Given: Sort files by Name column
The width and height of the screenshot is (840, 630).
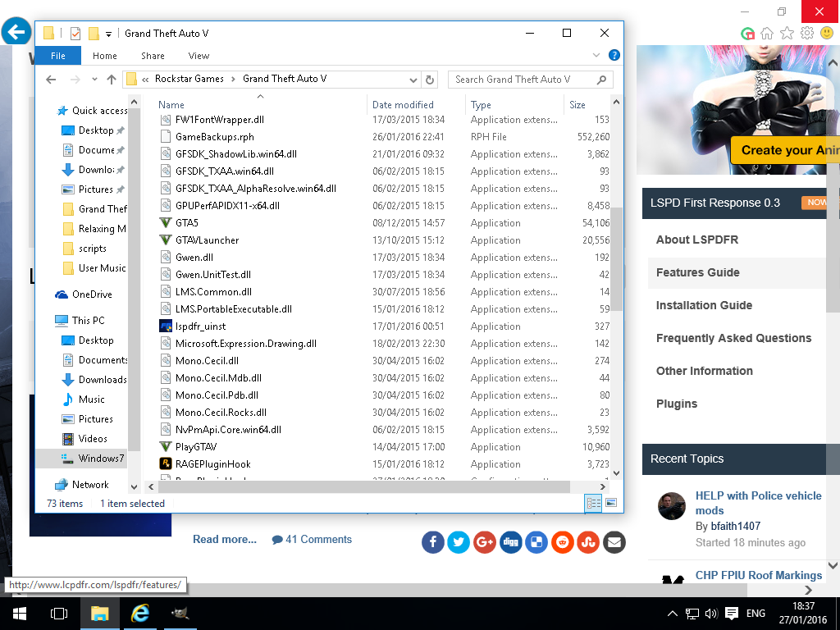Looking at the screenshot, I should pos(171,105).
